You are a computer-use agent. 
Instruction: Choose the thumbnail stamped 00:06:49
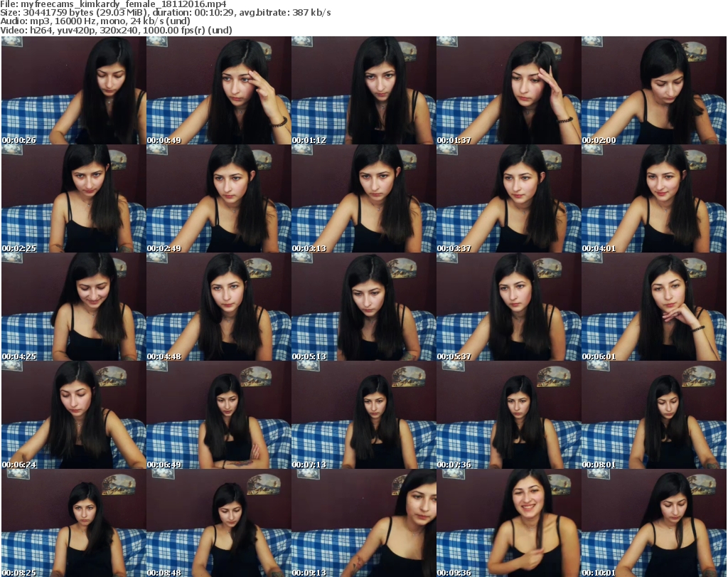tap(219, 415)
